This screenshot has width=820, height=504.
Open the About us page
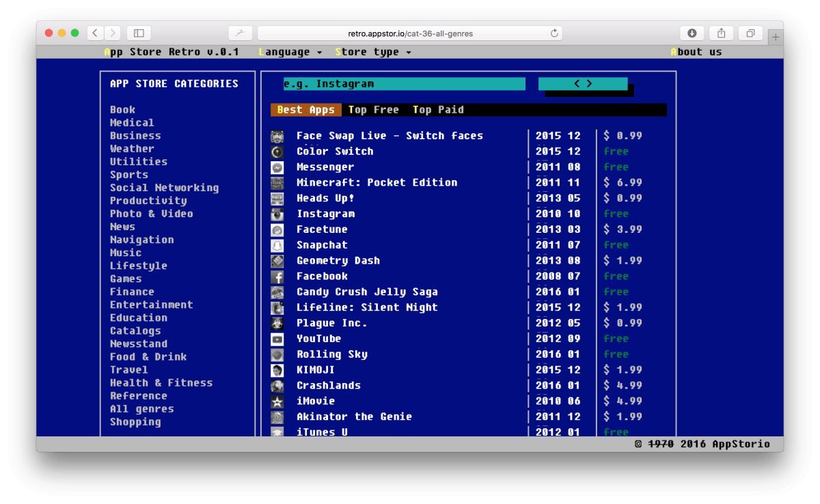pyautogui.click(x=696, y=52)
